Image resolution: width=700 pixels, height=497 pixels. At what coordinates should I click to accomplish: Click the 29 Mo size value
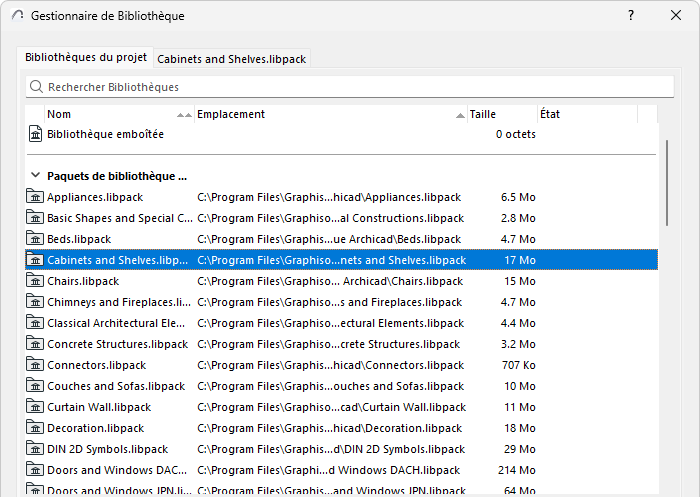coord(520,449)
